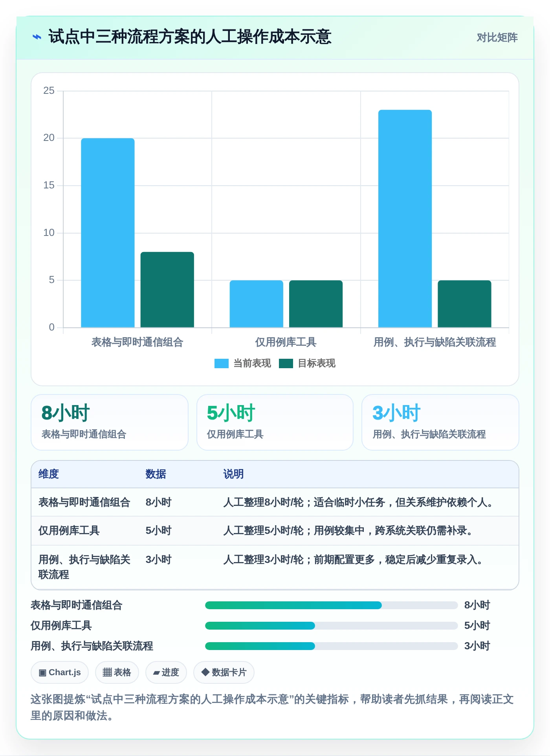
Task: Click the 进度 tag chip
Action: click(x=166, y=672)
